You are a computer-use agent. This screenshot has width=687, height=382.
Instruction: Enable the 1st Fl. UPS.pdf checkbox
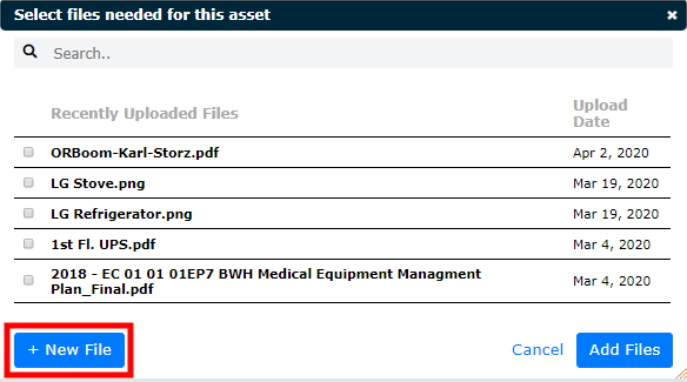(x=28, y=244)
